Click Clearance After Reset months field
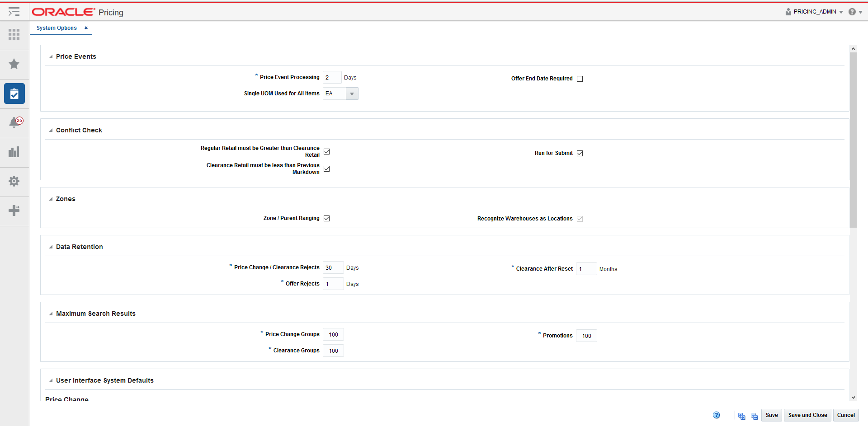This screenshot has height=426, width=868. pyautogui.click(x=586, y=269)
